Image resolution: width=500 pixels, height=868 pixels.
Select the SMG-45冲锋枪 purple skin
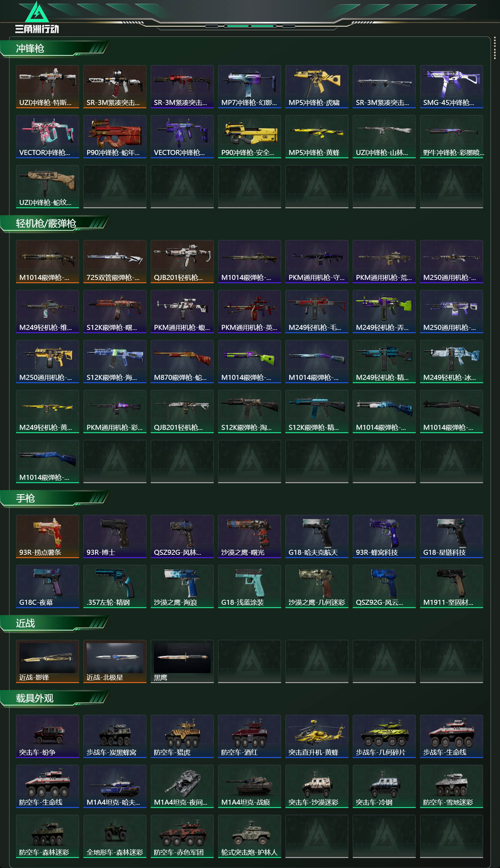point(451,87)
